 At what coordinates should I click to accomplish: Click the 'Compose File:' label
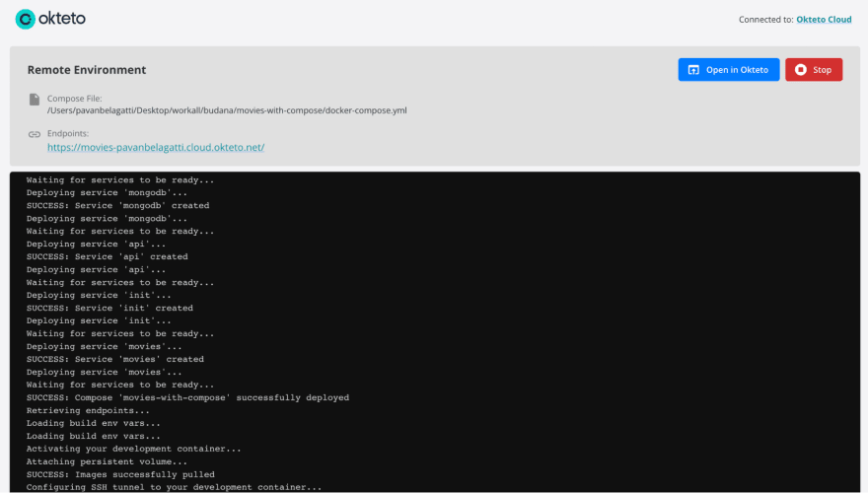pyautogui.click(x=74, y=99)
